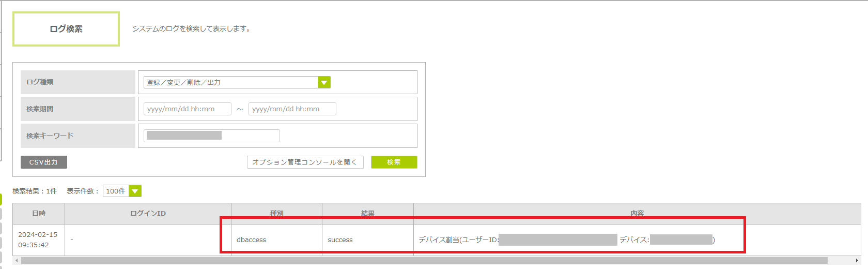Click the 検索期間 end date field
Screen dimensions: 868x269
click(x=292, y=109)
